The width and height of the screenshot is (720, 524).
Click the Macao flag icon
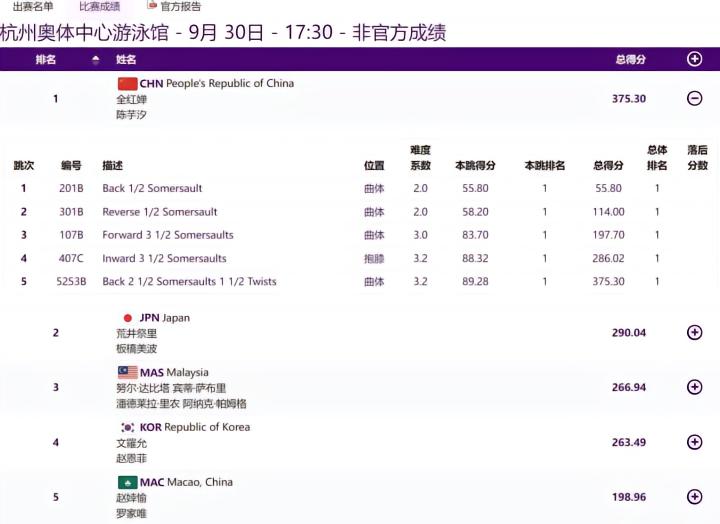[x=127, y=482]
